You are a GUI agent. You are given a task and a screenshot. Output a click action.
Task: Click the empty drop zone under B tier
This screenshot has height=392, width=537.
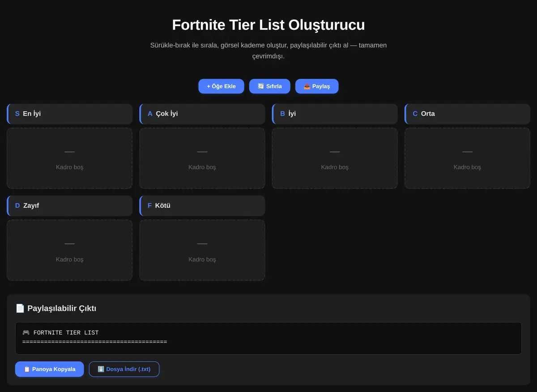335,158
